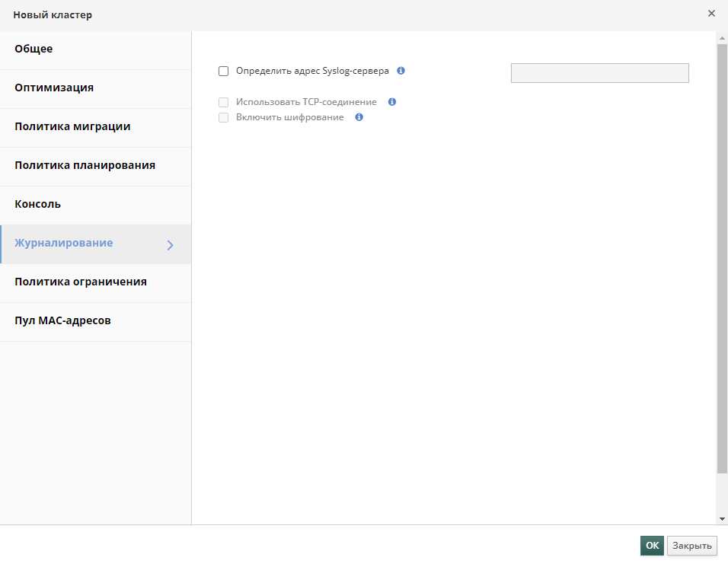728x567 pixels.
Task: Click scrollbar down arrow
Action: point(722,519)
